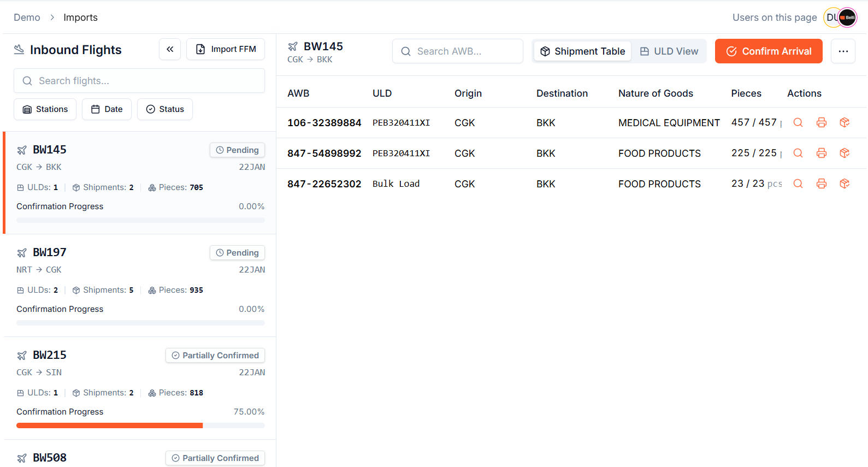Focus the Search AWB field
868x467 pixels.
click(458, 51)
